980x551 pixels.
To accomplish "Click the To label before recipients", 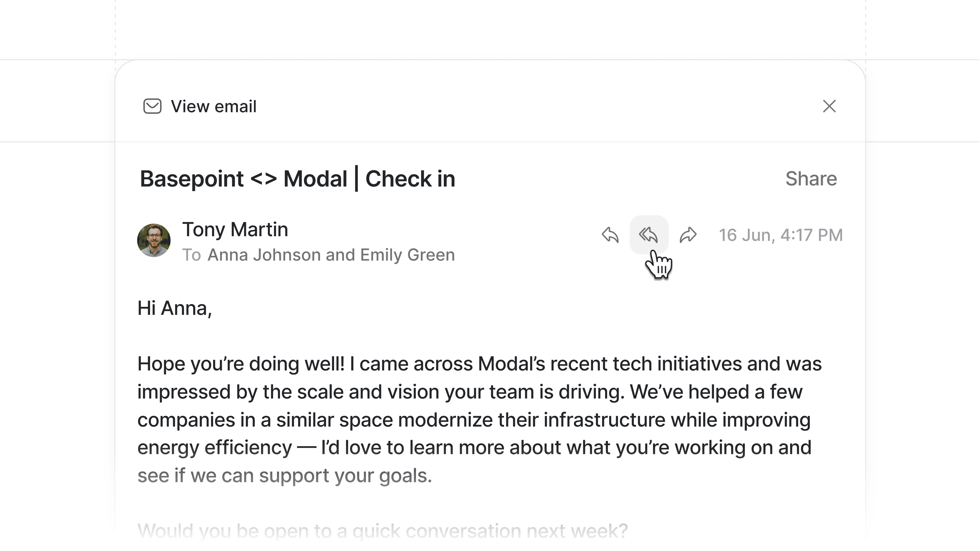I will point(191,255).
